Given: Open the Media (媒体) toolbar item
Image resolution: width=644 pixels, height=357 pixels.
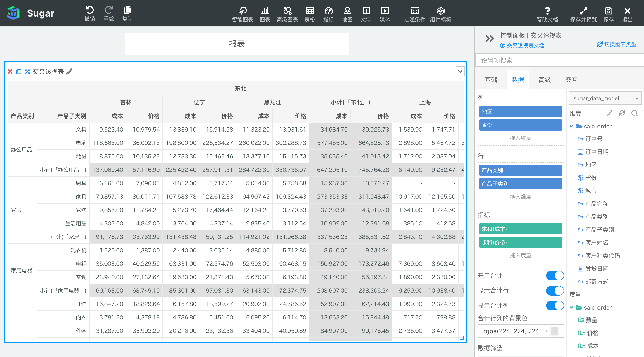Looking at the screenshot, I should click(x=385, y=14).
